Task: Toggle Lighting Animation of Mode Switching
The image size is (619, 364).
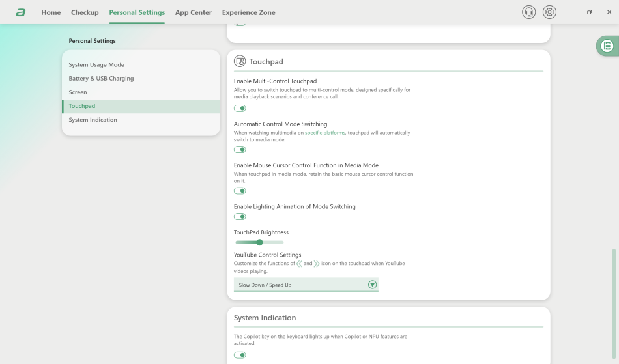Action: pos(240,216)
